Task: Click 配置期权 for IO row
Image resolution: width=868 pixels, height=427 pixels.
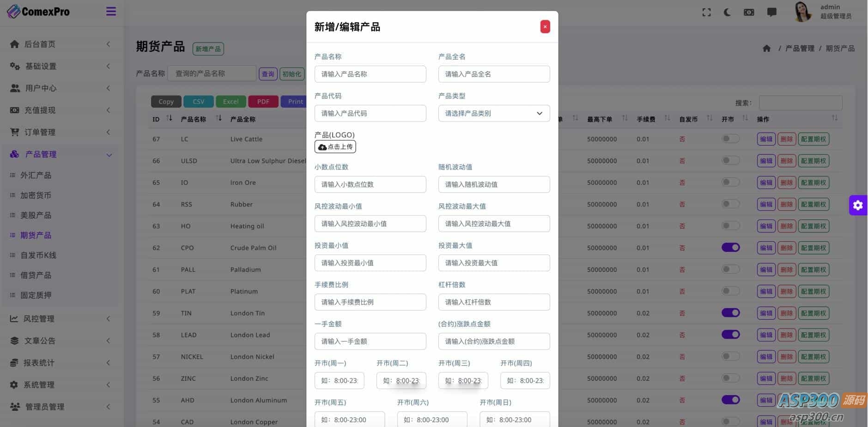Action: 813,183
